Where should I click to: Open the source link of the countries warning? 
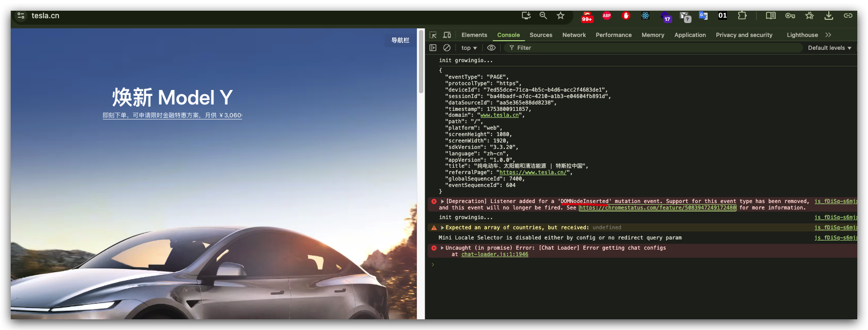point(835,228)
